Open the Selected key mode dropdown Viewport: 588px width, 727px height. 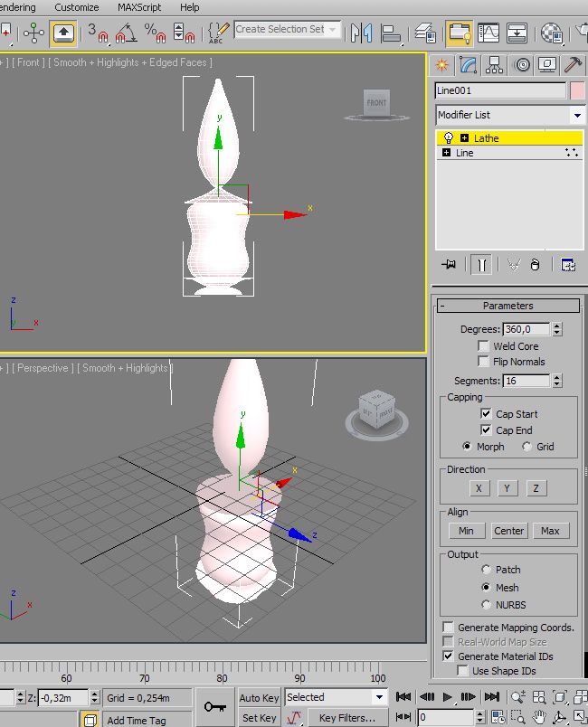(379, 697)
